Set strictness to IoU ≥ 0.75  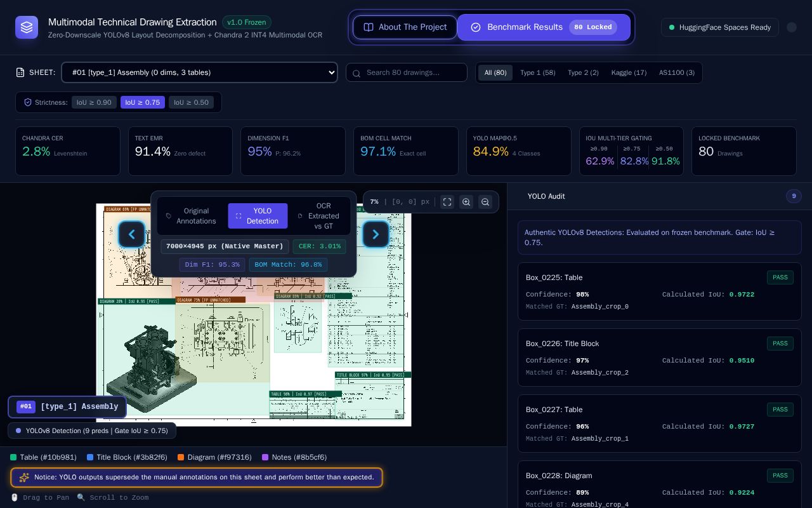(x=143, y=102)
